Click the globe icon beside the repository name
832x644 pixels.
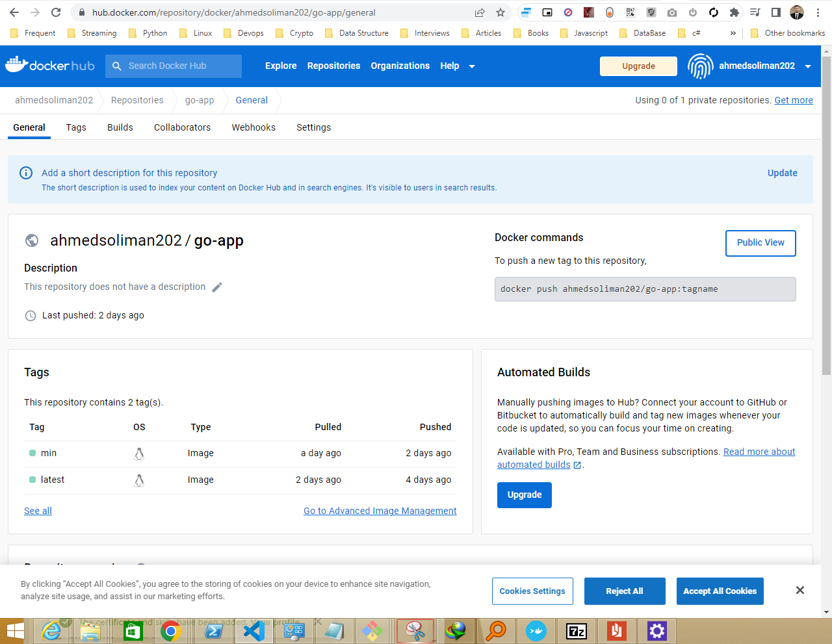(32, 240)
